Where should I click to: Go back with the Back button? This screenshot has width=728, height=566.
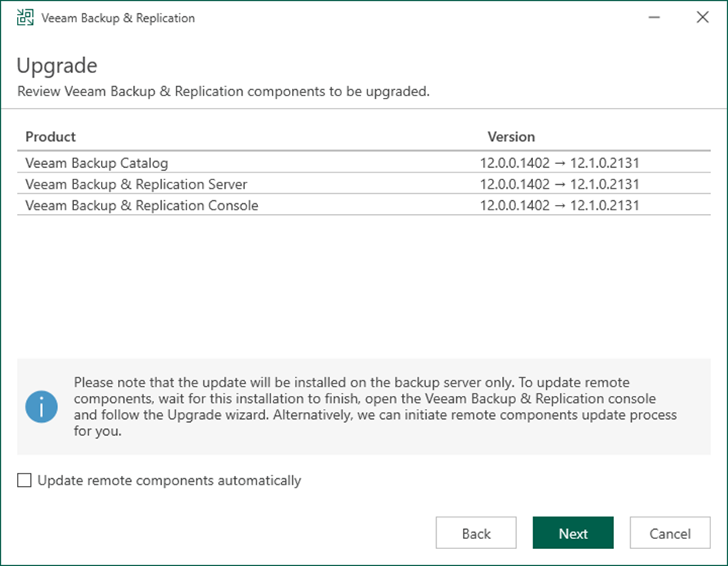[x=475, y=534]
